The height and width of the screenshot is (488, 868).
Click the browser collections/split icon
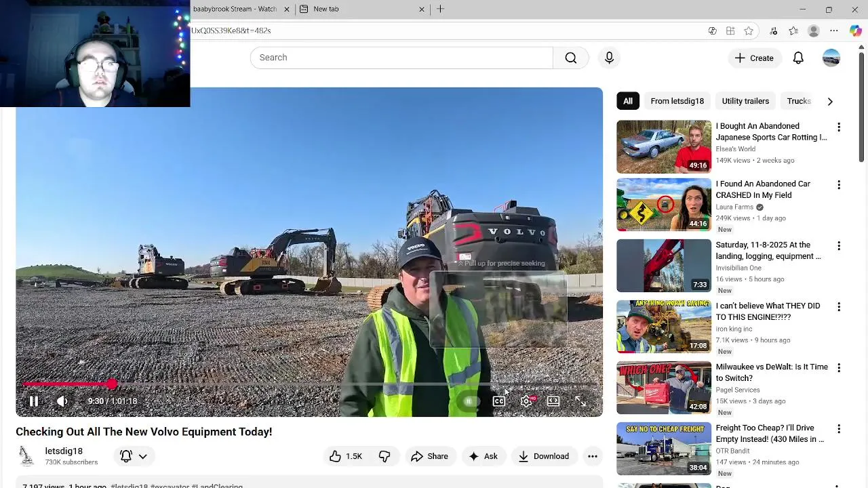click(x=730, y=30)
